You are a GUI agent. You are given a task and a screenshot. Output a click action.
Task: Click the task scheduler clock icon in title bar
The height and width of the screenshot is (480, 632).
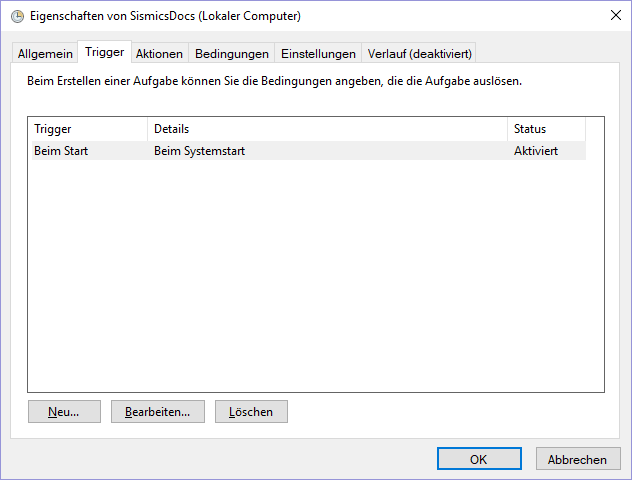tap(17, 17)
